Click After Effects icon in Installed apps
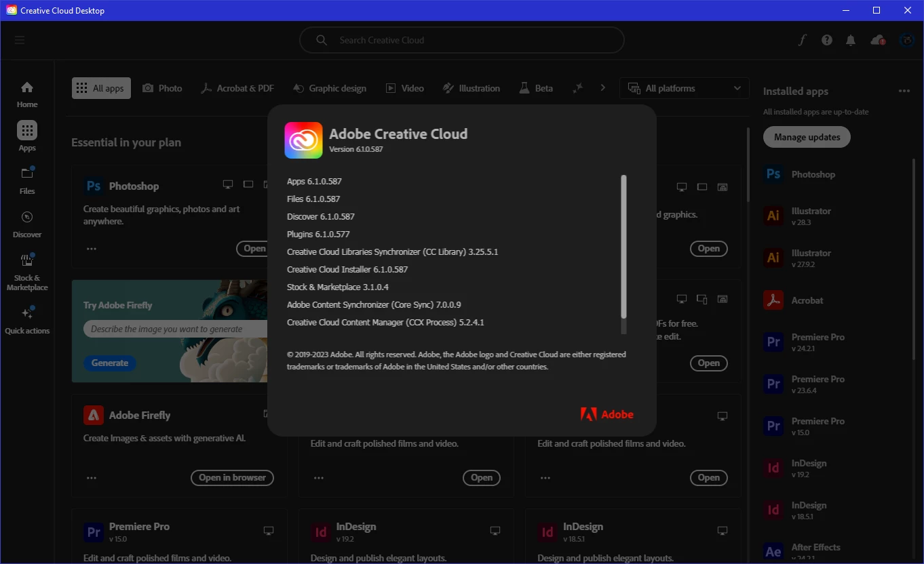This screenshot has width=924, height=564. [x=773, y=552]
